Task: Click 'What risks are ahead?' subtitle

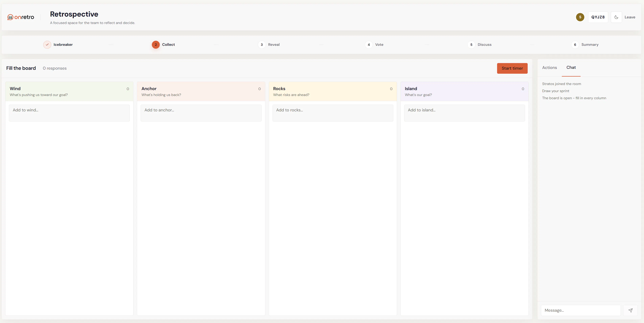Action: tap(291, 95)
